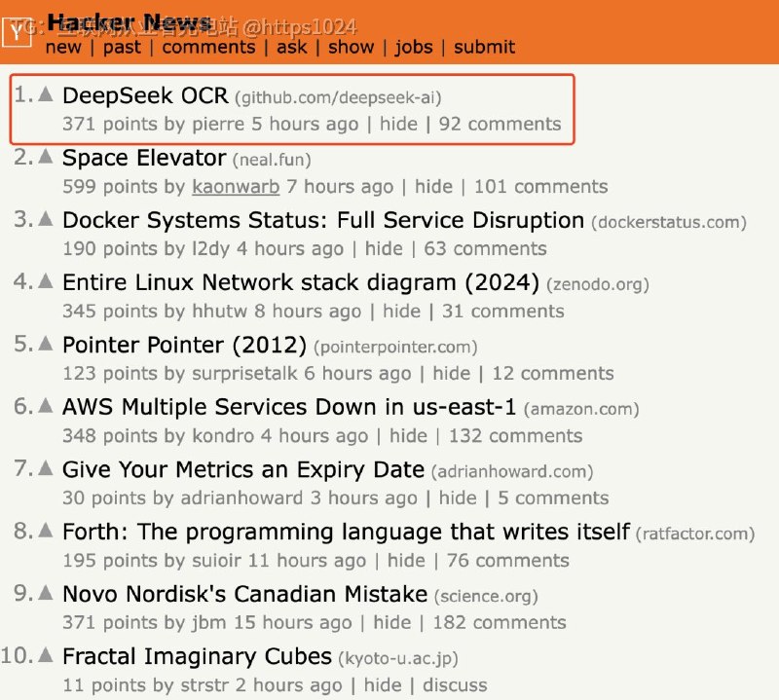Upvote the Fractal Imaginary Cubes story
779x700 pixels.
pos(46,655)
